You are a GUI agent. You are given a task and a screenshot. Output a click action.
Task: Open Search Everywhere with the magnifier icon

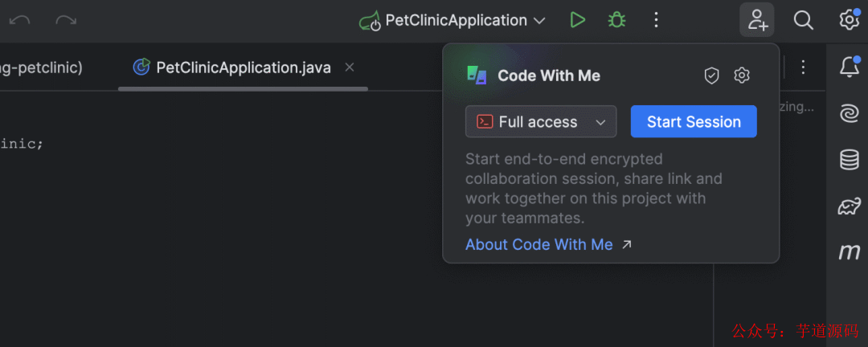point(804,20)
